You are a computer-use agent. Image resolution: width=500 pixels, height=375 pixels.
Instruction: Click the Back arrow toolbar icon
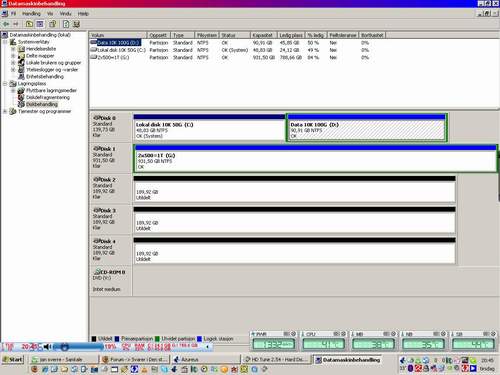[x=6, y=24]
